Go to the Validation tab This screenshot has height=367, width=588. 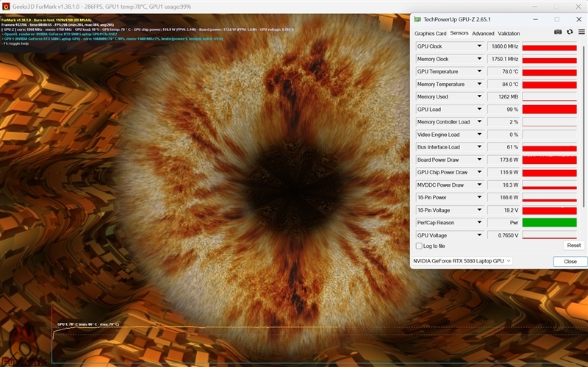[509, 33]
